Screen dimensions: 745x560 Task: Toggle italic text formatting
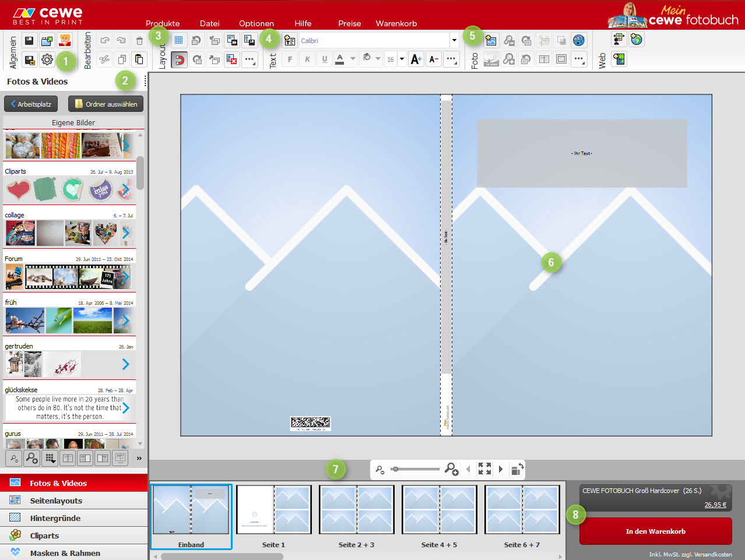(x=307, y=59)
